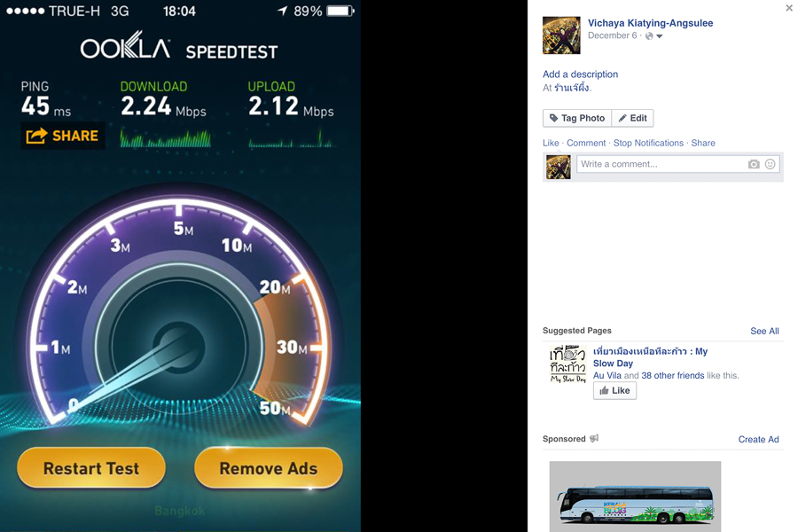Open the sponsored bus ad thumbnail
The image size is (798, 532).
pos(635,497)
